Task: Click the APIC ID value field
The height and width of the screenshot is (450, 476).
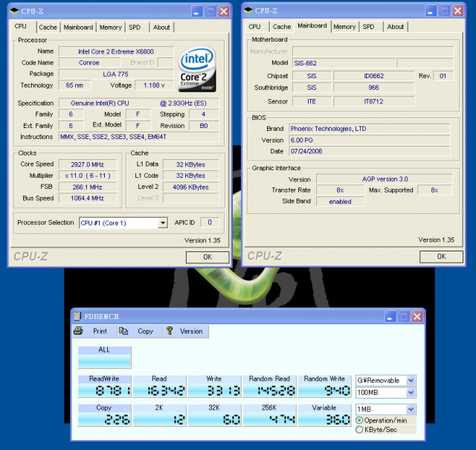Action: point(210,222)
